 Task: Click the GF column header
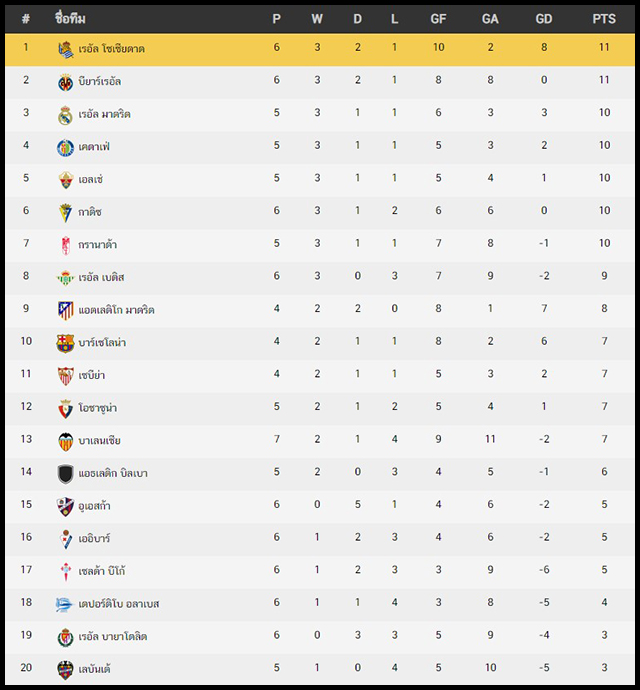coord(438,19)
